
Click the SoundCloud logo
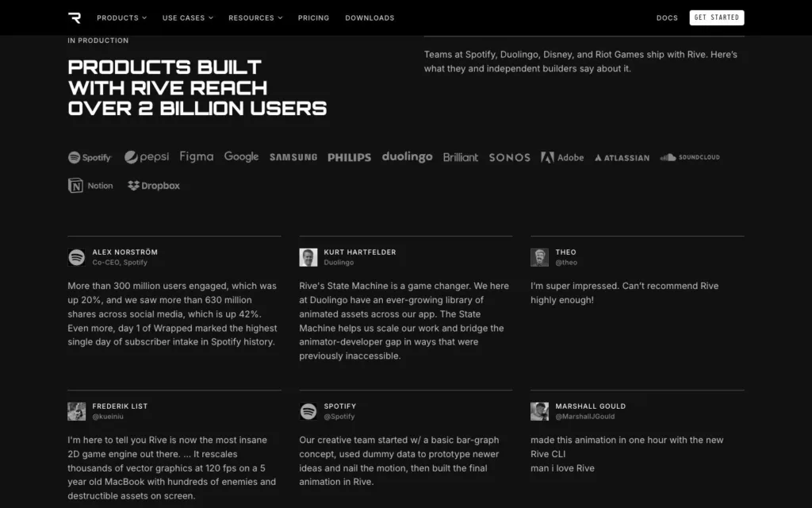[x=690, y=157]
